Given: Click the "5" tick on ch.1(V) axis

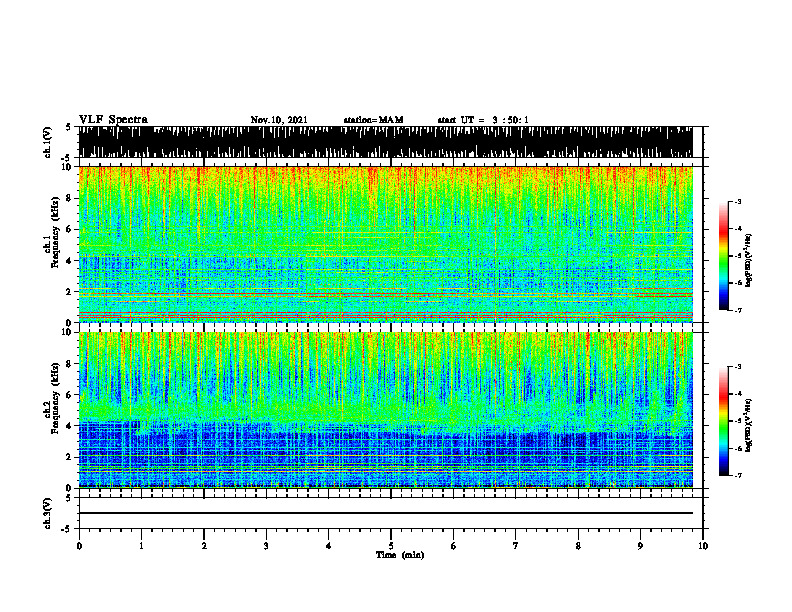Looking at the screenshot, I should pos(69,128).
